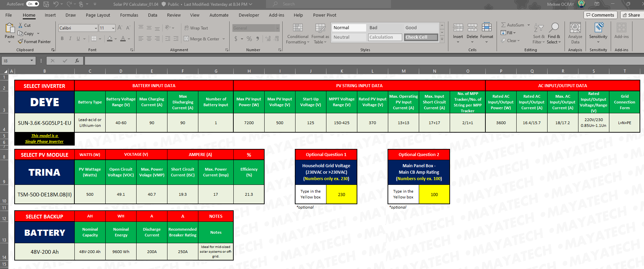644x269 pixels.
Task: Open the General number format dropdown
Action: point(278,28)
